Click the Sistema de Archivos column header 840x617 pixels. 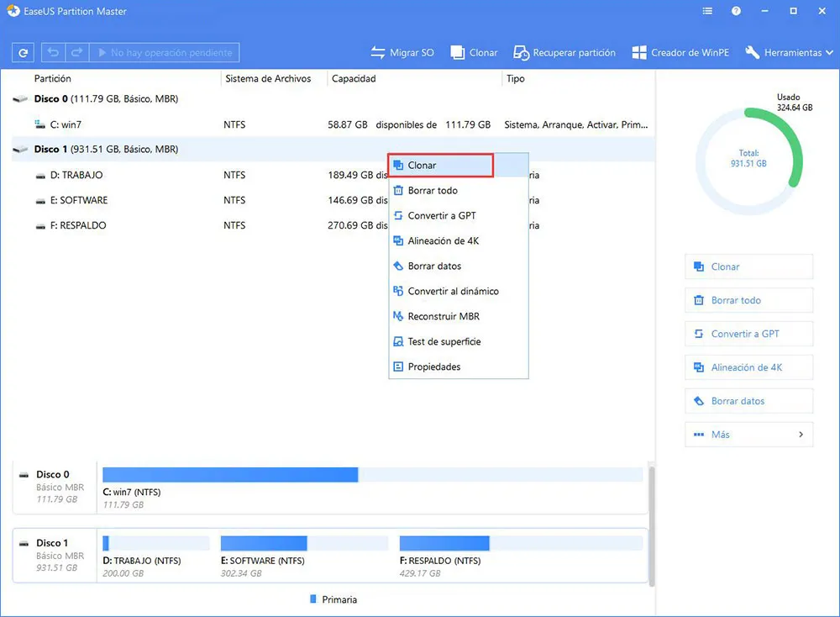click(268, 78)
